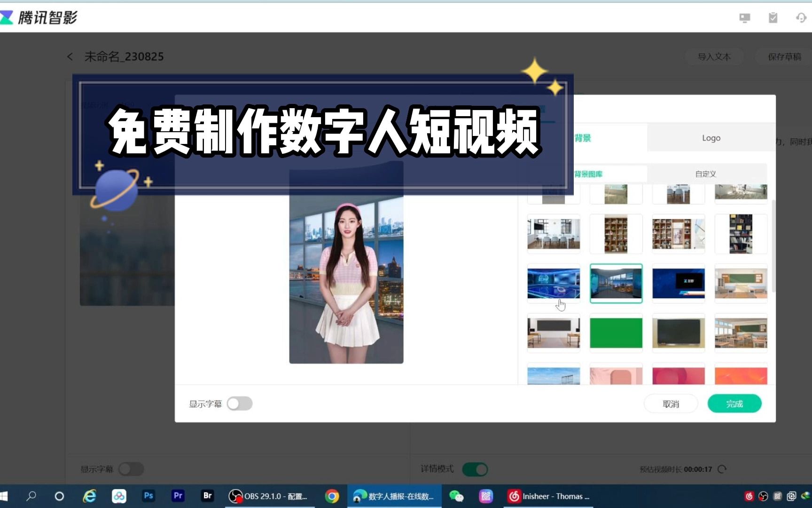Switch to the OBS 29.1.0 taskbar window

click(x=269, y=496)
